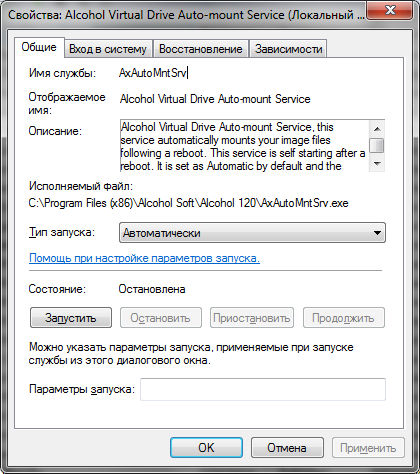Click the Остановлена status text

(152, 289)
